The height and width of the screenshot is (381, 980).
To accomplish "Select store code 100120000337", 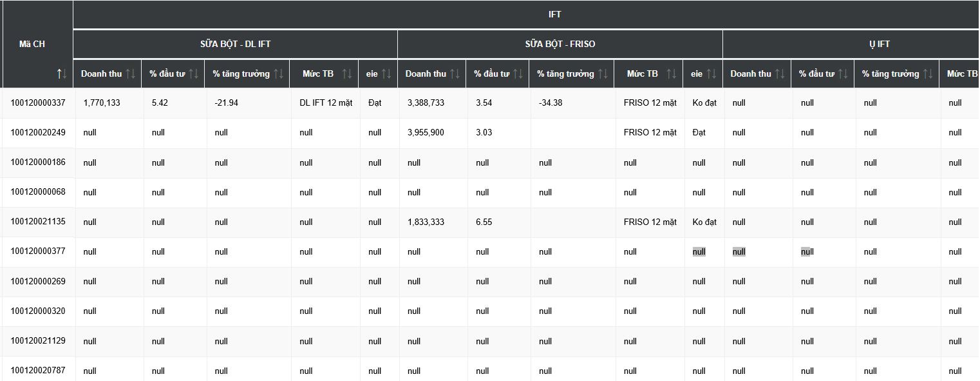I will (x=38, y=103).
